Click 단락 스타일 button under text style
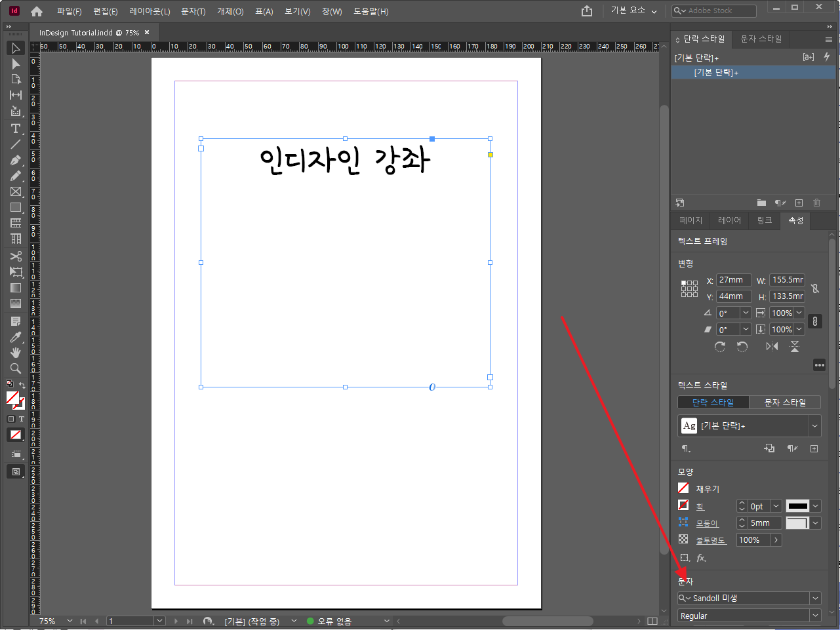Image resolution: width=840 pixels, height=630 pixels. 713,403
